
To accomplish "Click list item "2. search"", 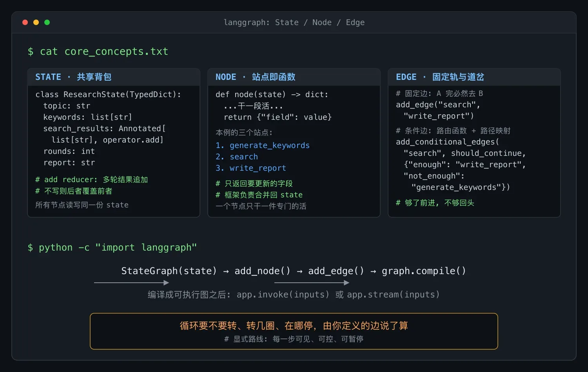I will tap(237, 157).
